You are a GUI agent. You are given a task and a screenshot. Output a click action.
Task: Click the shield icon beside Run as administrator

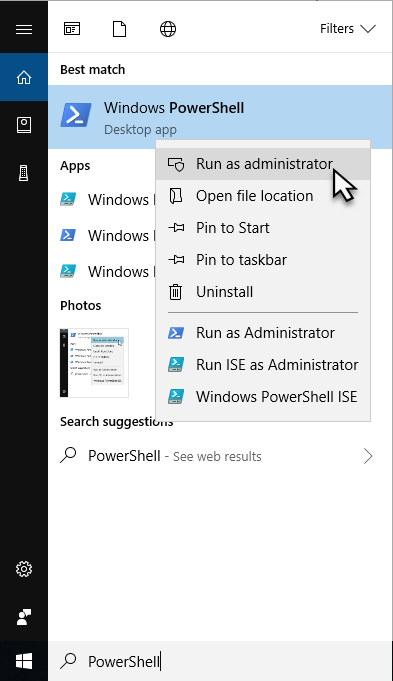pyautogui.click(x=176, y=164)
